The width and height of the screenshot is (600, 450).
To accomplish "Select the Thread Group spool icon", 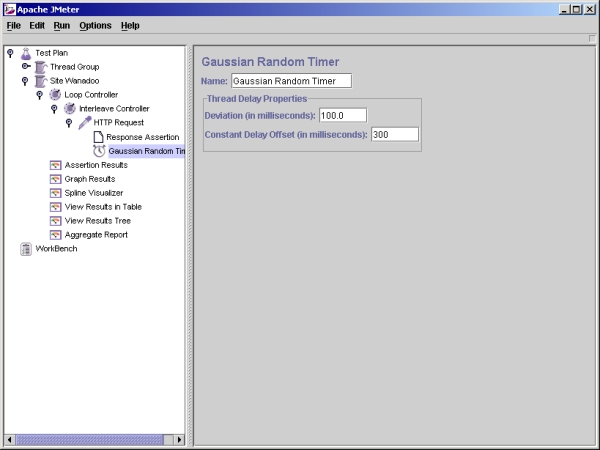I will pyautogui.click(x=40, y=67).
